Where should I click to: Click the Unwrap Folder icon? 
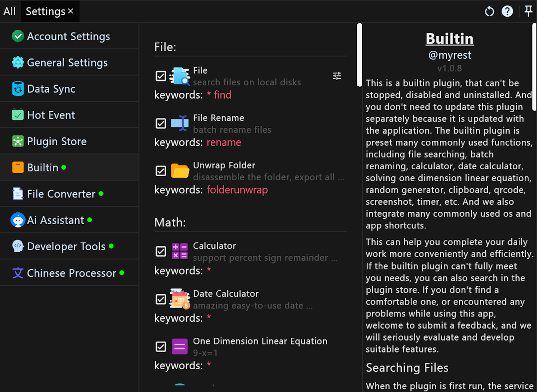pos(180,171)
